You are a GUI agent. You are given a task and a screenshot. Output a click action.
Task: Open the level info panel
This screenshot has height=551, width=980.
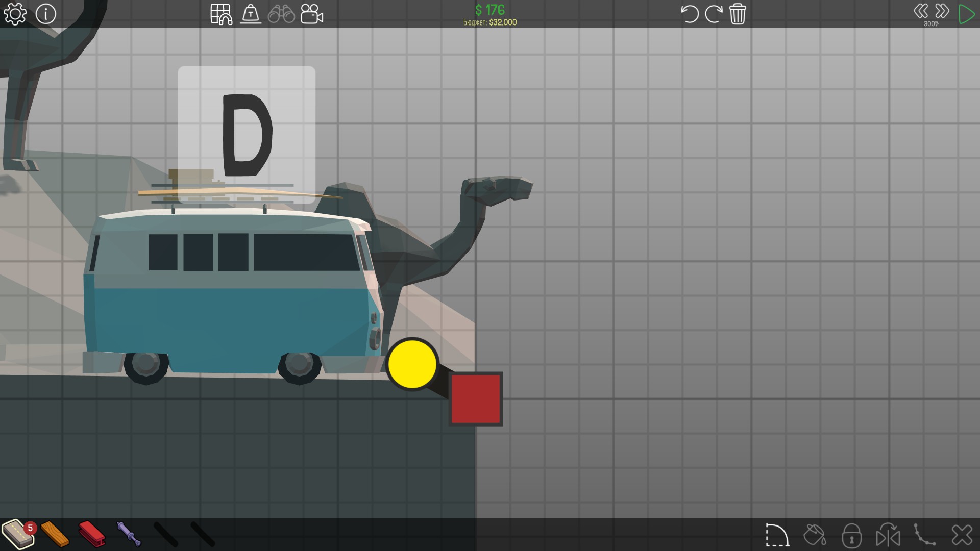pyautogui.click(x=46, y=14)
